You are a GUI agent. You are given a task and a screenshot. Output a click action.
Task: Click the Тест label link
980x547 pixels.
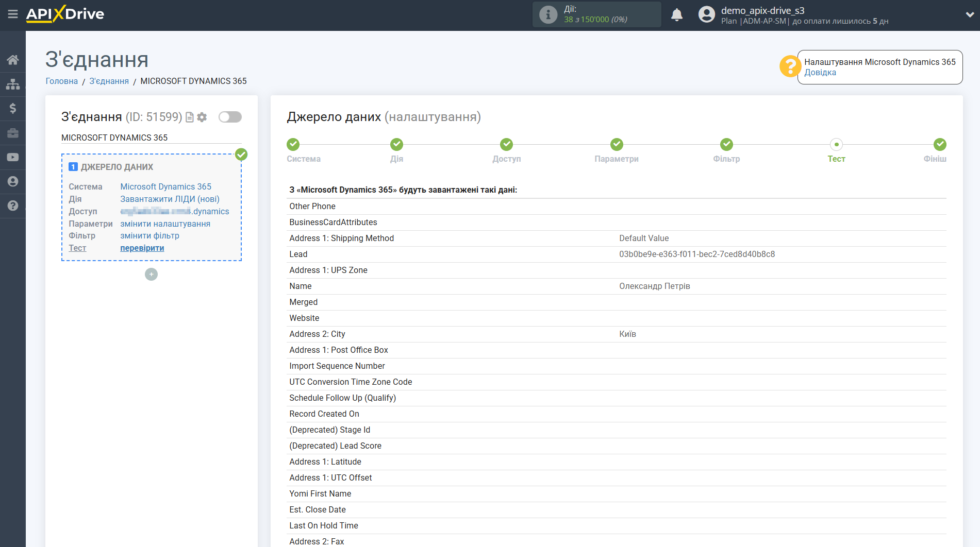[x=77, y=248]
